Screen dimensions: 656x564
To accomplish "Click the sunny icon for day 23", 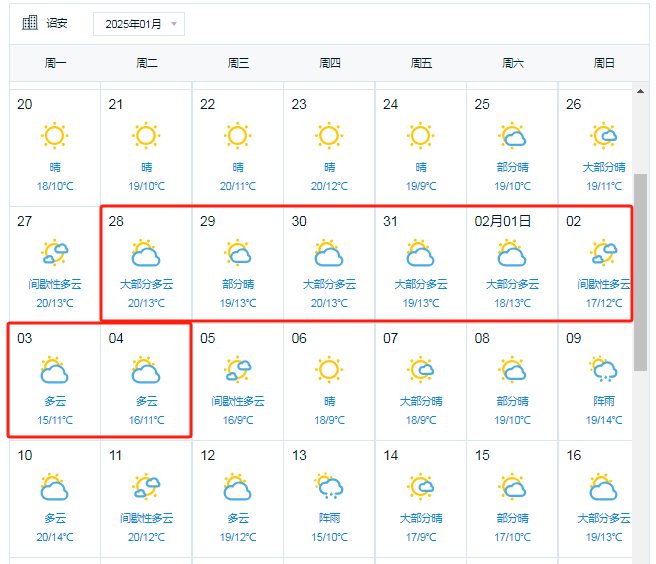I will [329, 136].
